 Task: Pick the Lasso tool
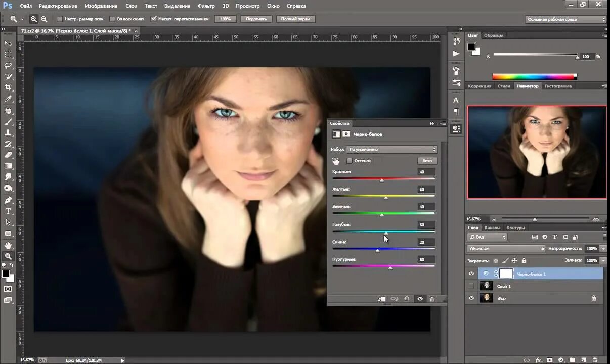(x=8, y=66)
